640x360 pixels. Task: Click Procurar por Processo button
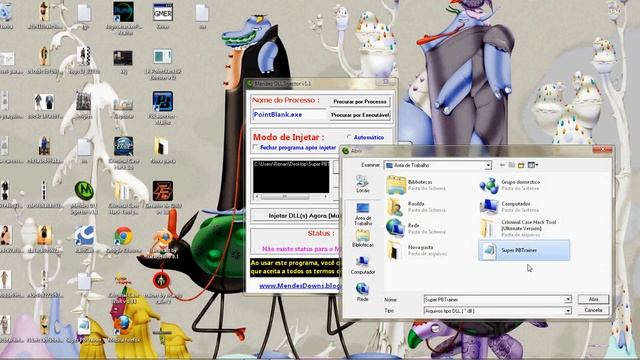[x=360, y=102]
